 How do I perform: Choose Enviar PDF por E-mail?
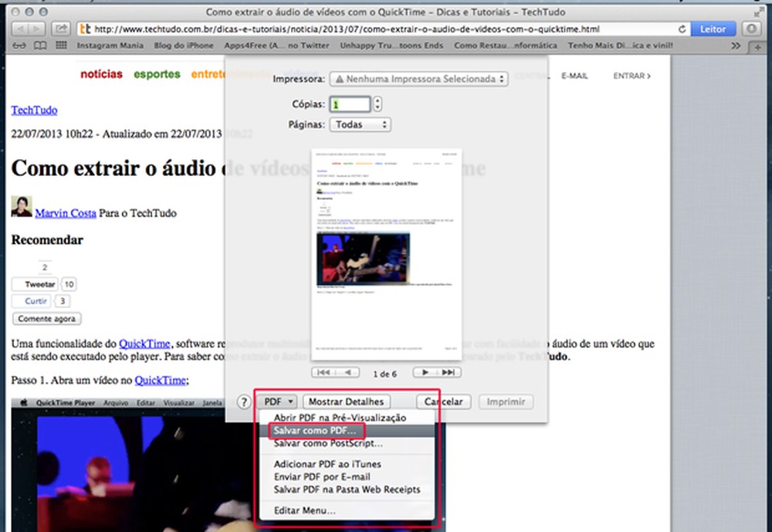(347, 477)
